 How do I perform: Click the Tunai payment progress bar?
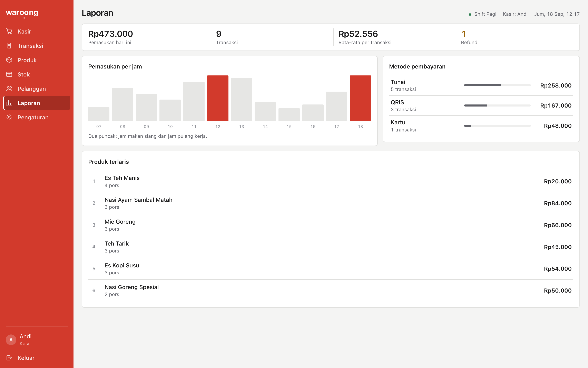pos(497,85)
